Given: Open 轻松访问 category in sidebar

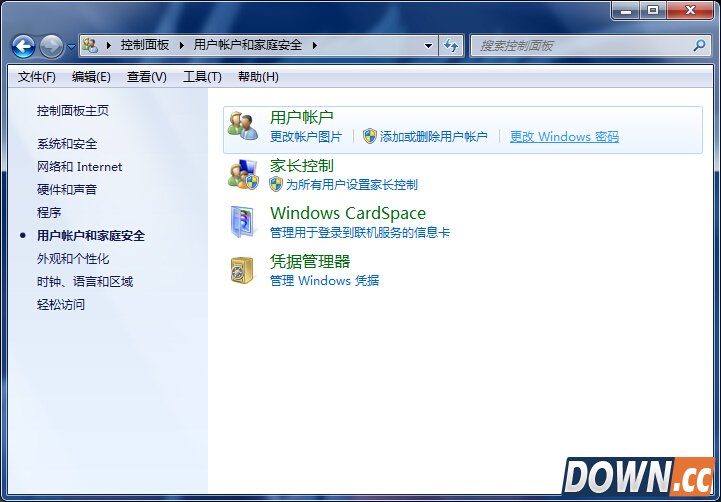Looking at the screenshot, I should pos(61,304).
